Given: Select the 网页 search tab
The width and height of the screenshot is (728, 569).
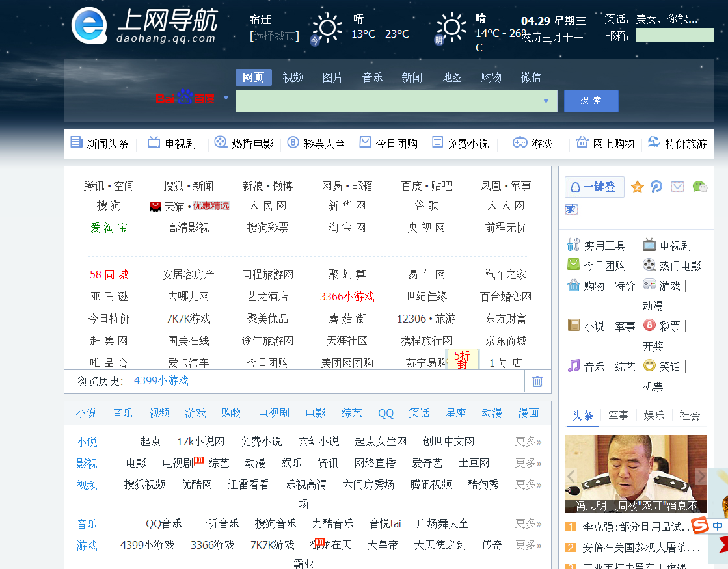Looking at the screenshot, I should point(254,77).
